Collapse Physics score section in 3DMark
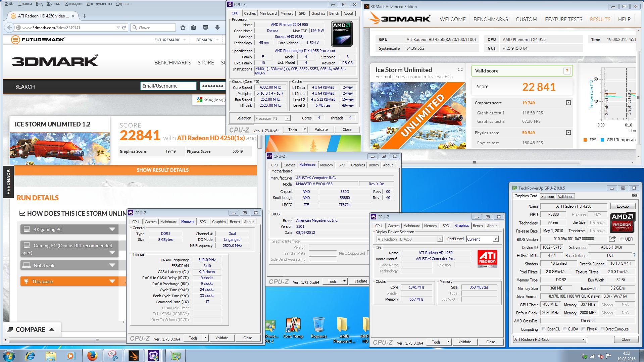 (x=568, y=133)
